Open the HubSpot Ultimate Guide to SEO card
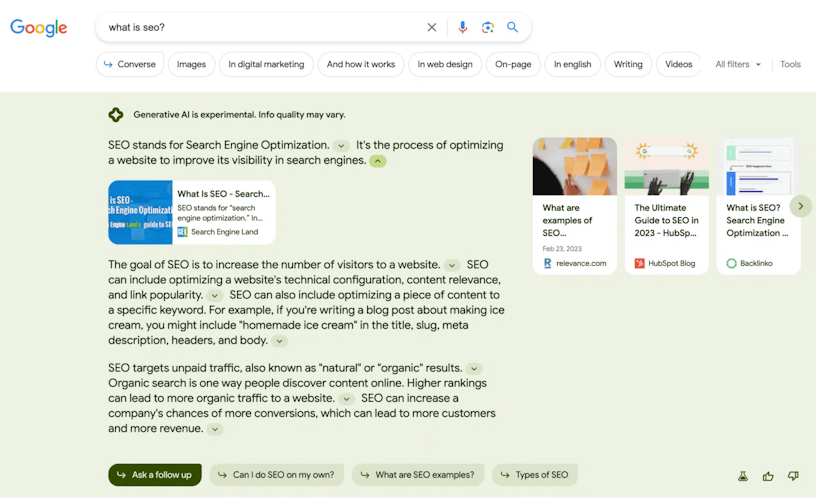This screenshot has width=816, height=498. [x=666, y=206]
